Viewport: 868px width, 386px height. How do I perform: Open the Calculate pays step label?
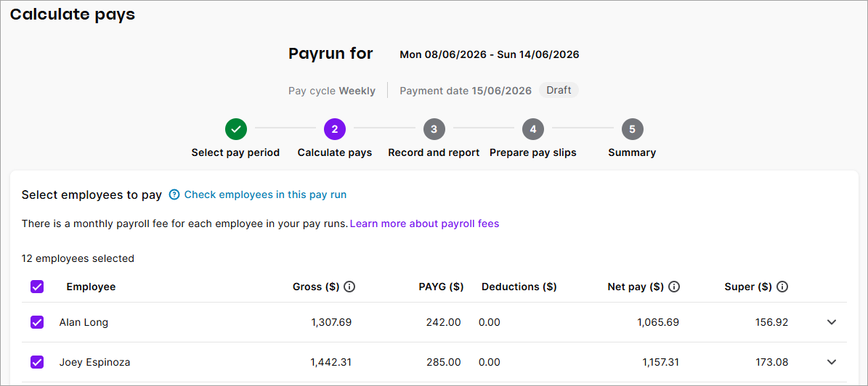pos(335,152)
